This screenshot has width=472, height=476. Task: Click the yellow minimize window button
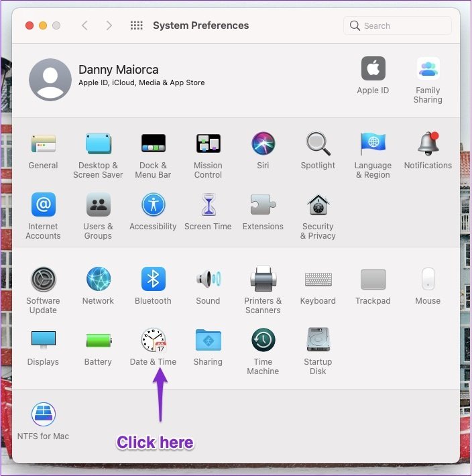(43, 25)
